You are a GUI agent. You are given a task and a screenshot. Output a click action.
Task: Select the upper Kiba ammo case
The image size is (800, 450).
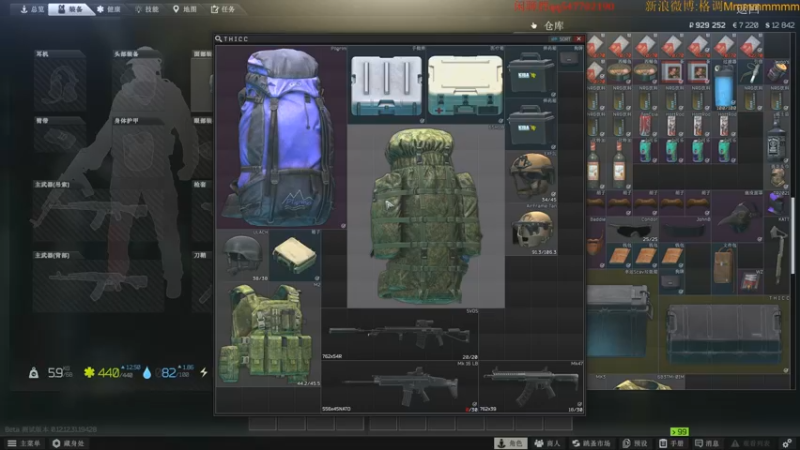tap(531, 71)
